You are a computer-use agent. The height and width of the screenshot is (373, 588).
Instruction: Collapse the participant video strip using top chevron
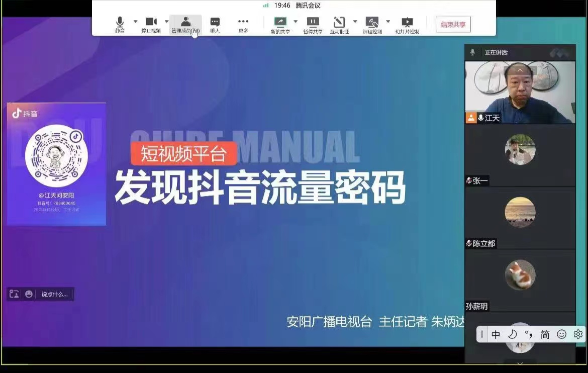click(x=520, y=70)
